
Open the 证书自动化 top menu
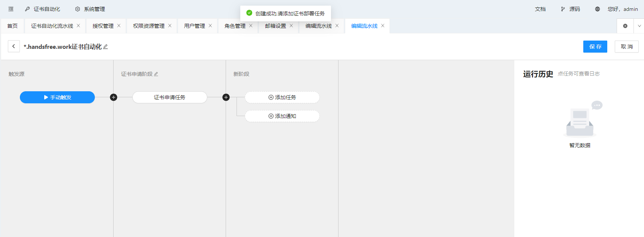[43, 9]
